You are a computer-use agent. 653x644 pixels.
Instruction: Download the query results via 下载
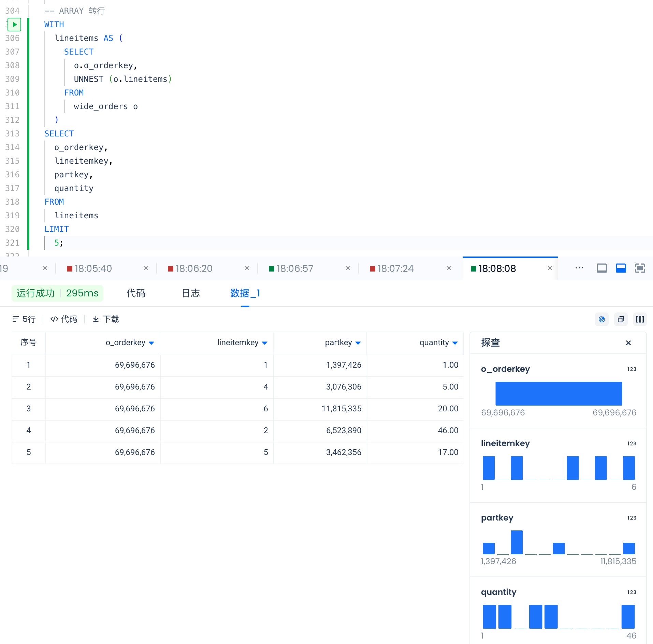click(x=106, y=319)
